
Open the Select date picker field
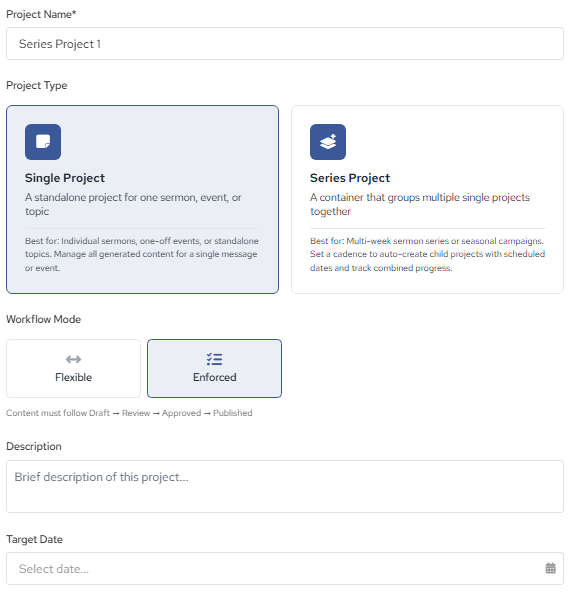coord(285,568)
